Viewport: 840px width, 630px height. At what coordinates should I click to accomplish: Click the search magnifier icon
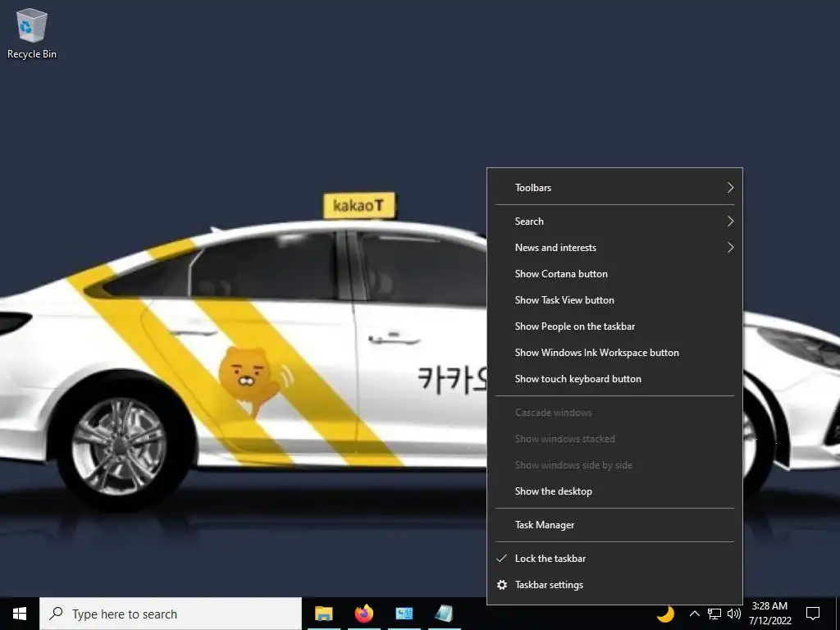tap(56, 614)
